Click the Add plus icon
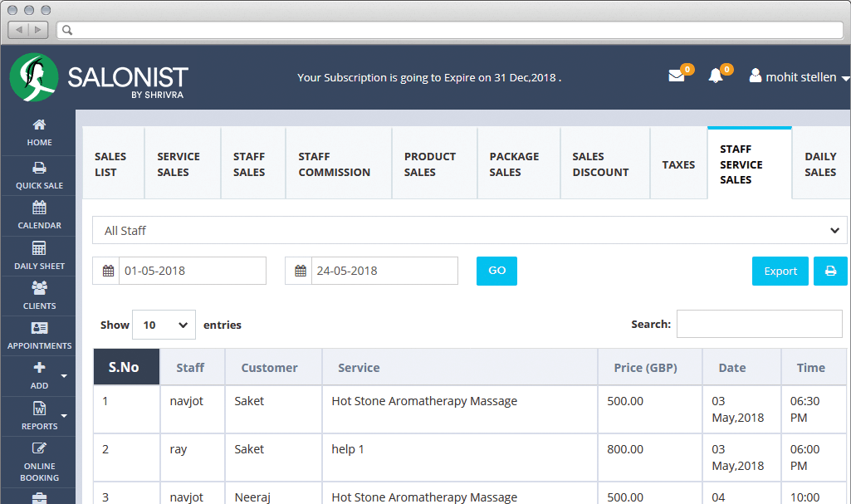The image size is (851, 504). click(x=39, y=368)
